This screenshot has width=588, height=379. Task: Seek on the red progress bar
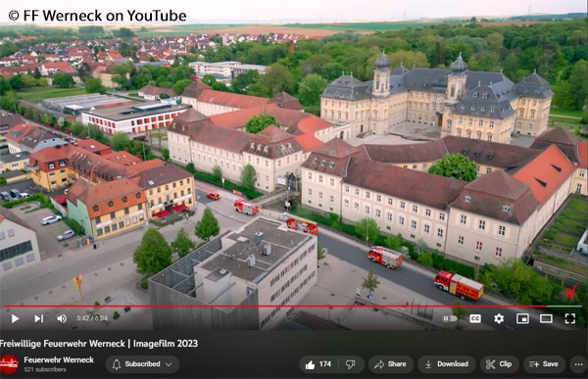point(292,307)
